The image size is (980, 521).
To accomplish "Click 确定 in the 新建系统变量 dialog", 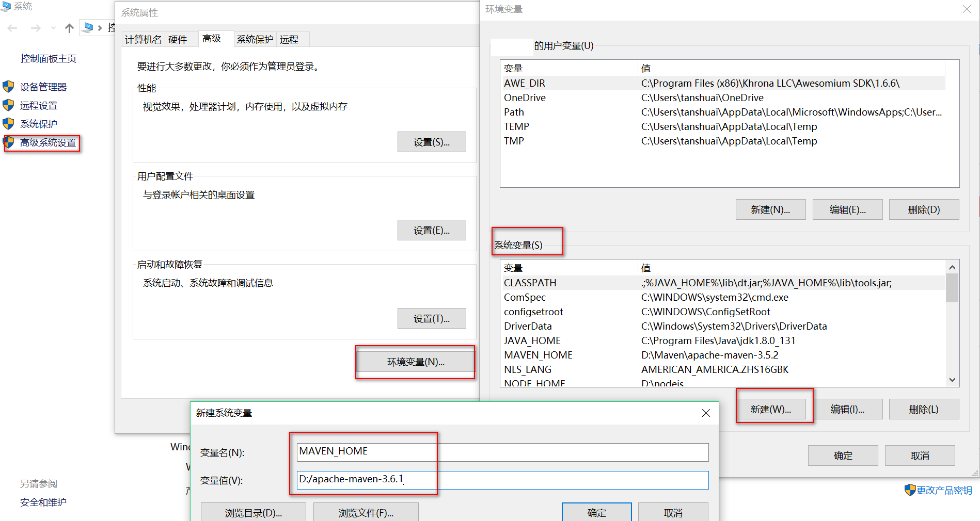I will click(596, 512).
